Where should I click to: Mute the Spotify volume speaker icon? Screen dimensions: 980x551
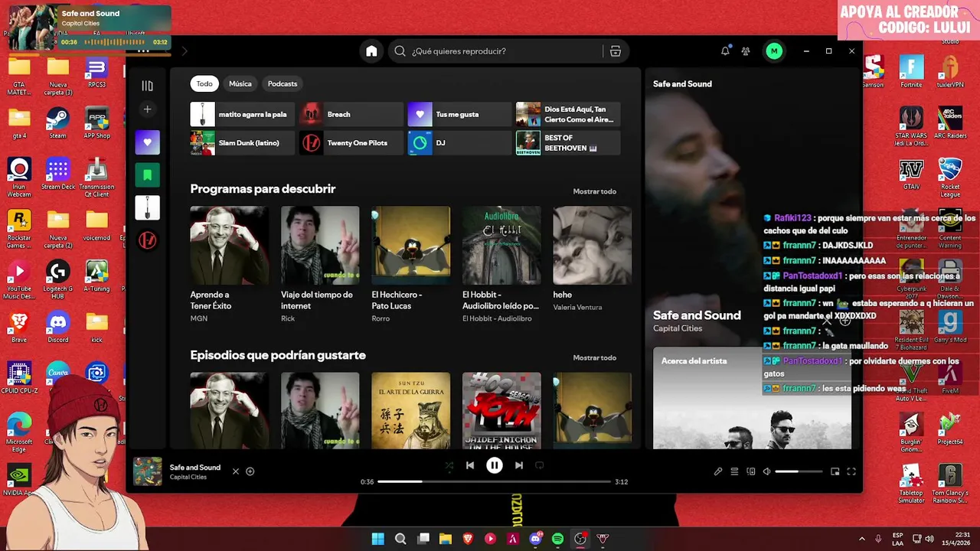pyautogui.click(x=766, y=471)
